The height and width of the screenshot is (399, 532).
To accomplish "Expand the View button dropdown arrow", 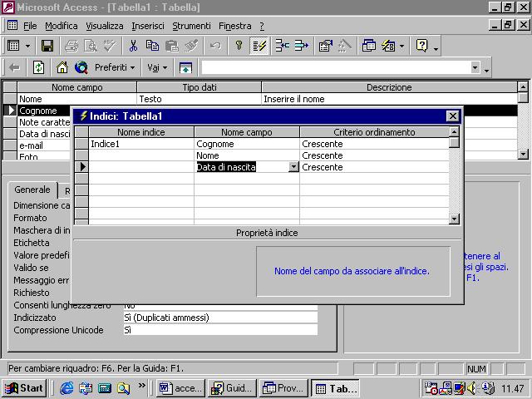I will pyautogui.click(x=27, y=46).
